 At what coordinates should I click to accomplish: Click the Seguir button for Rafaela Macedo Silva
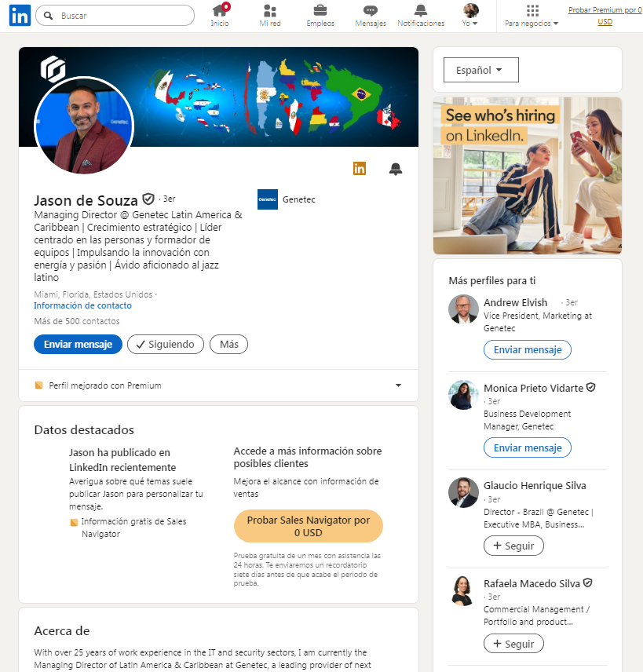pos(513,644)
